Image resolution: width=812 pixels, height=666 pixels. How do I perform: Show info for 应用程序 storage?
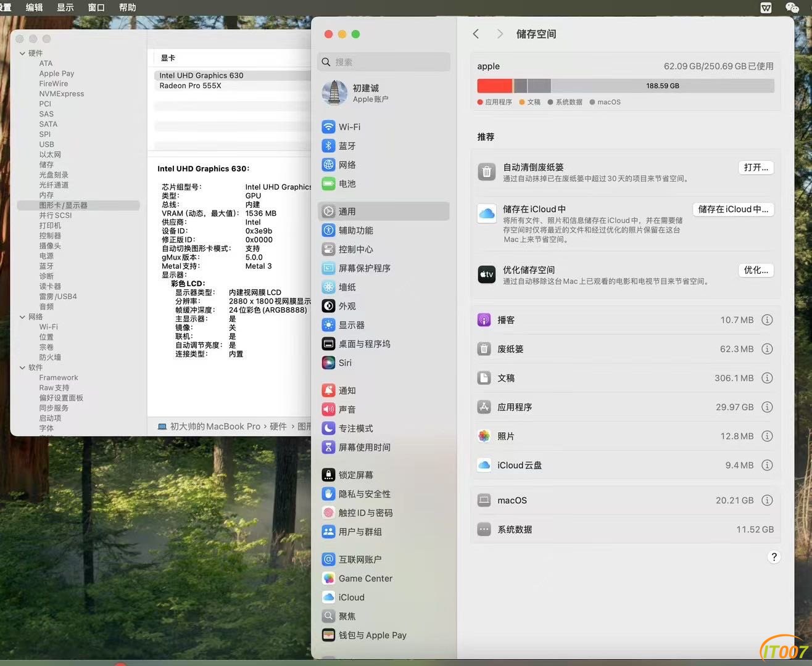[x=767, y=407]
